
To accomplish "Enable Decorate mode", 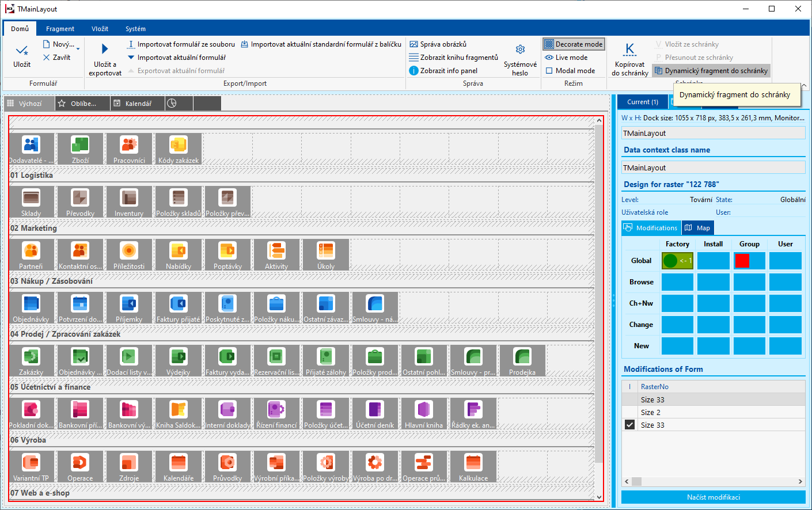I will point(574,44).
